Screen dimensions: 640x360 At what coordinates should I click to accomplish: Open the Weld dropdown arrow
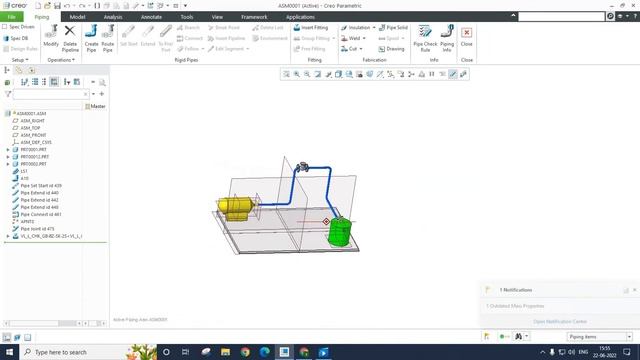coord(364,38)
